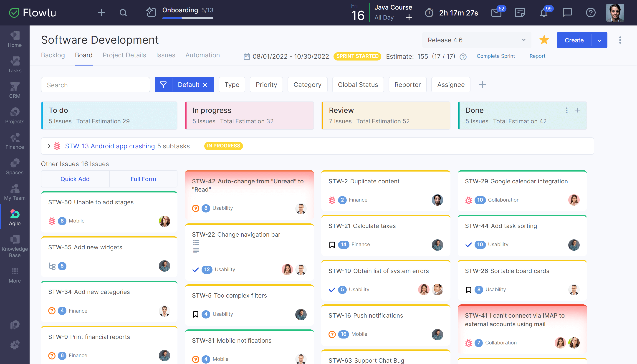Open mail inbox with 52 badge
The image size is (637, 364).
click(496, 13)
